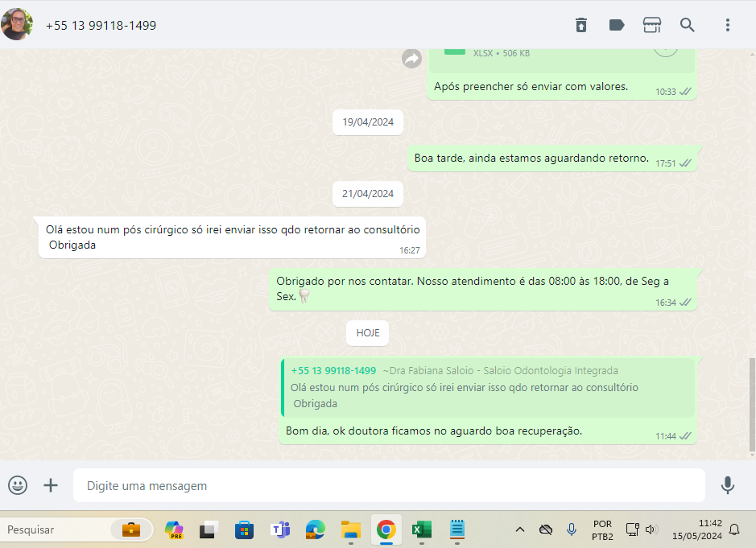Viewport: 756px width, 548px height.
Task: Forward the XLSX file message
Action: [411, 59]
